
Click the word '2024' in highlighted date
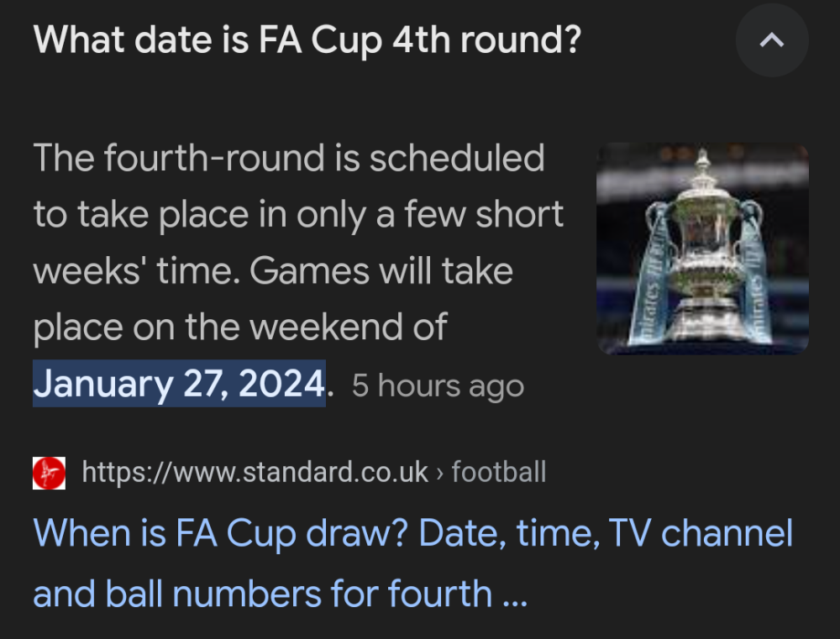point(281,385)
